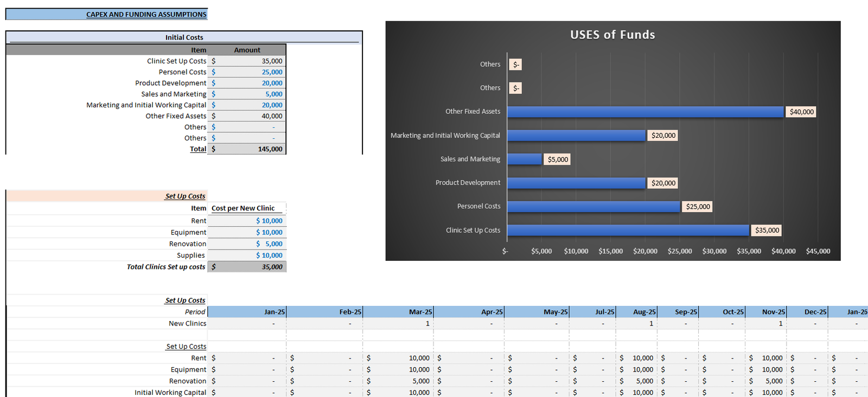Click the Sales and Marketing 5,000 cell
Screen dimensions: 868x397
247,94
